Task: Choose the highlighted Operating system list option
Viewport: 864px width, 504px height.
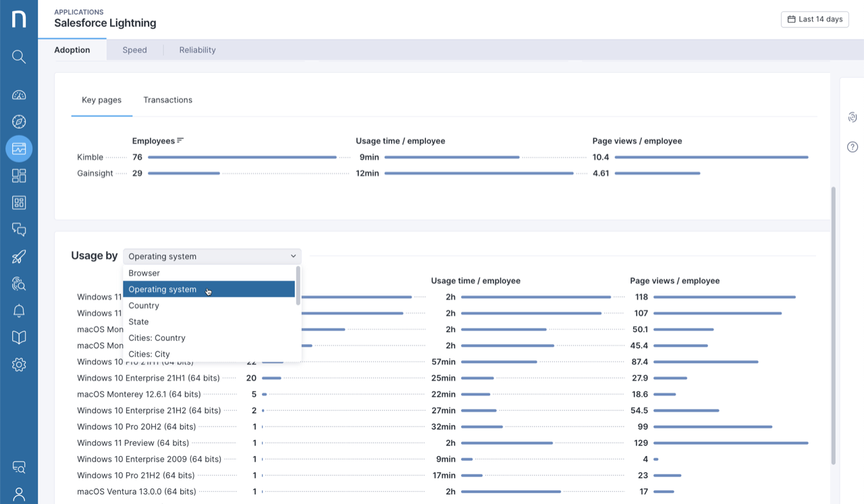Action: (x=209, y=289)
